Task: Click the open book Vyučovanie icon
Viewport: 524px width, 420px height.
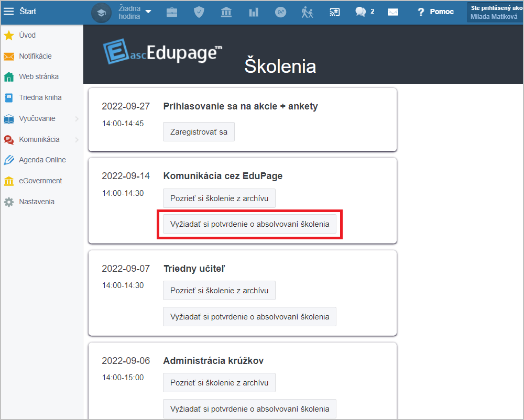Action: pyautogui.click(x=9, y=118)
